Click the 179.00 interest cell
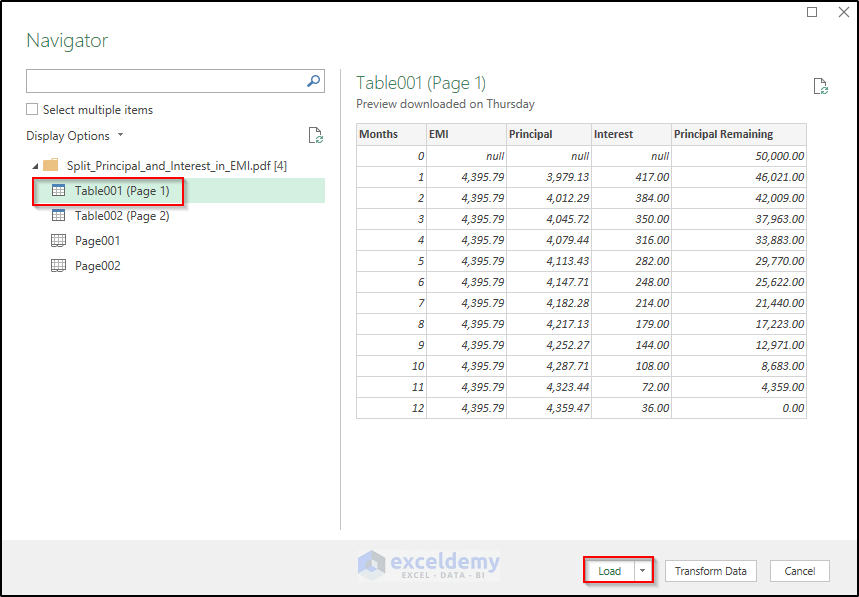 (632, 324)
